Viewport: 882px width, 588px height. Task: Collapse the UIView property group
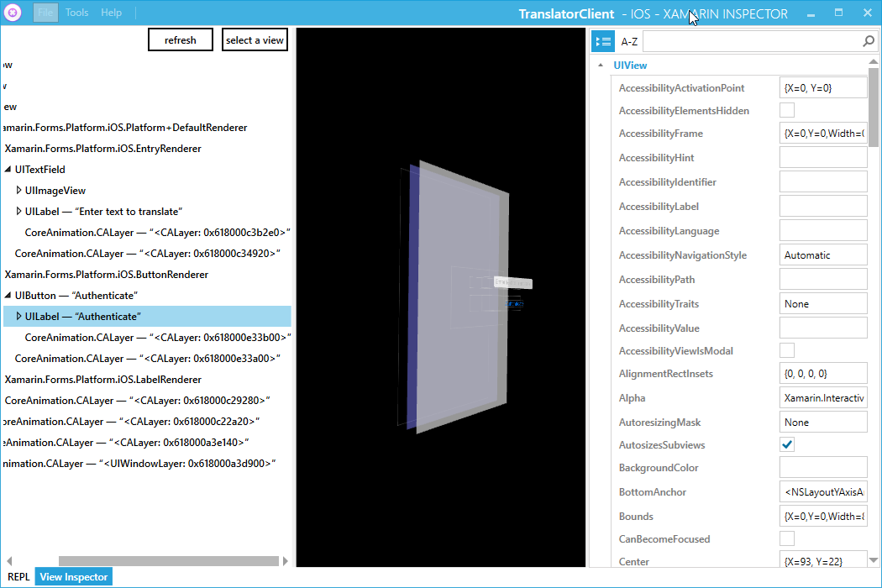(x=601, y=66)
